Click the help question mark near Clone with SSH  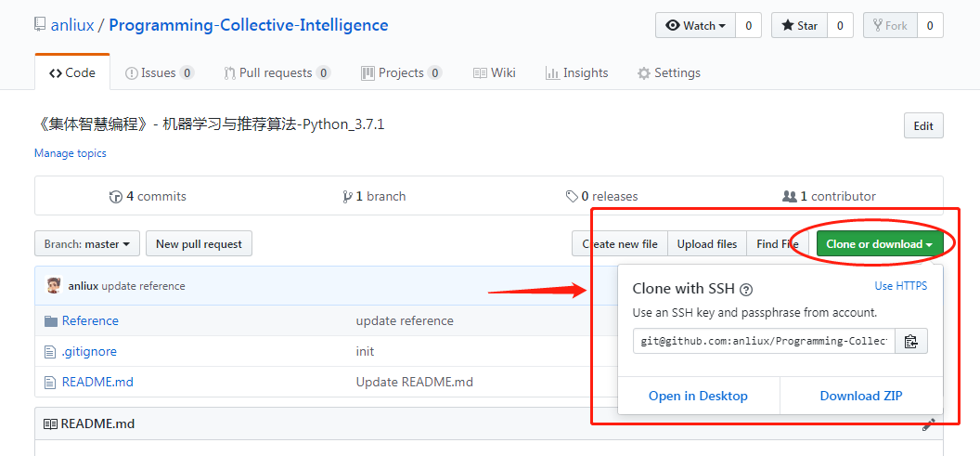coord(745,290)
